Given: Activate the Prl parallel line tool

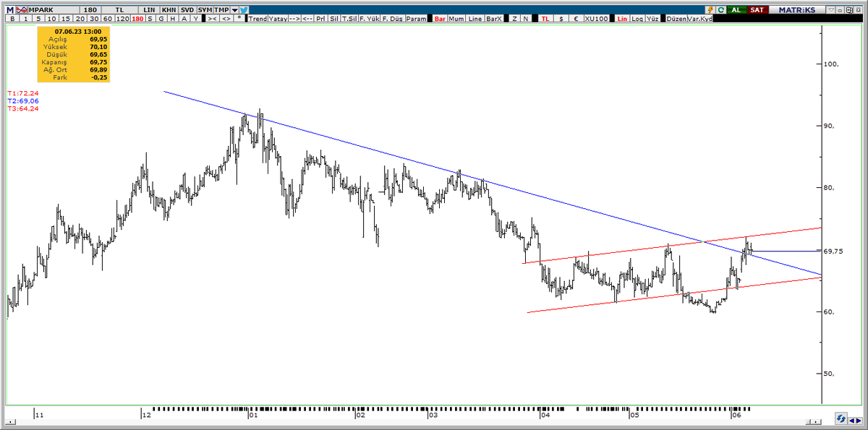Looking at the screenshot, I should pos(320,19).
